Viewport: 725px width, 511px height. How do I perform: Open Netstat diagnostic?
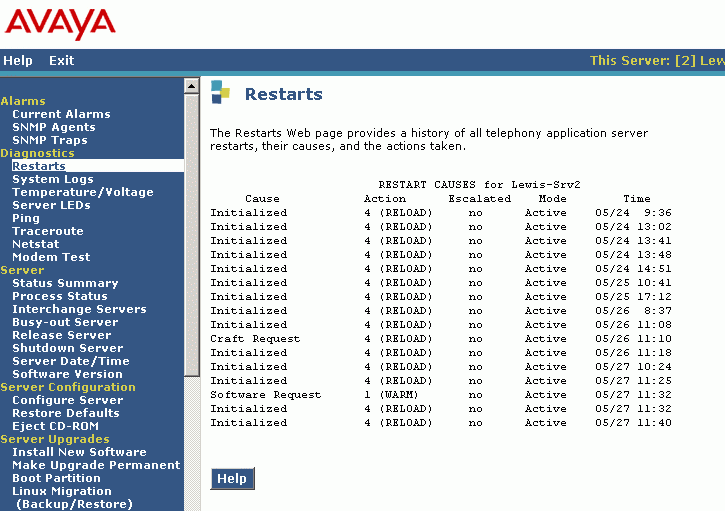coord(36,244)
